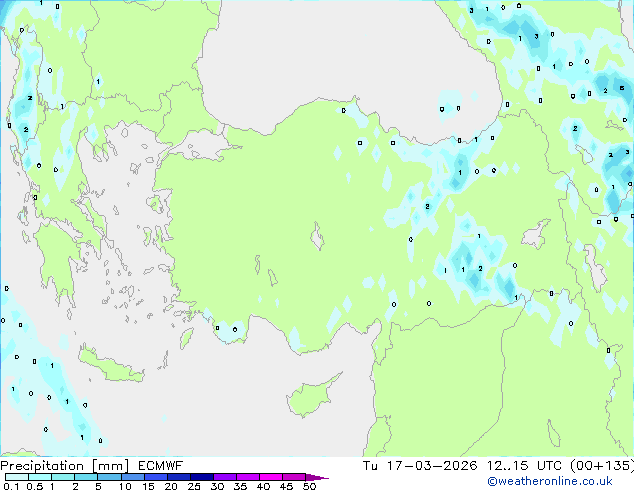Click the "25" legend scale label
The image size is (634, 490).
click(194, 486)
